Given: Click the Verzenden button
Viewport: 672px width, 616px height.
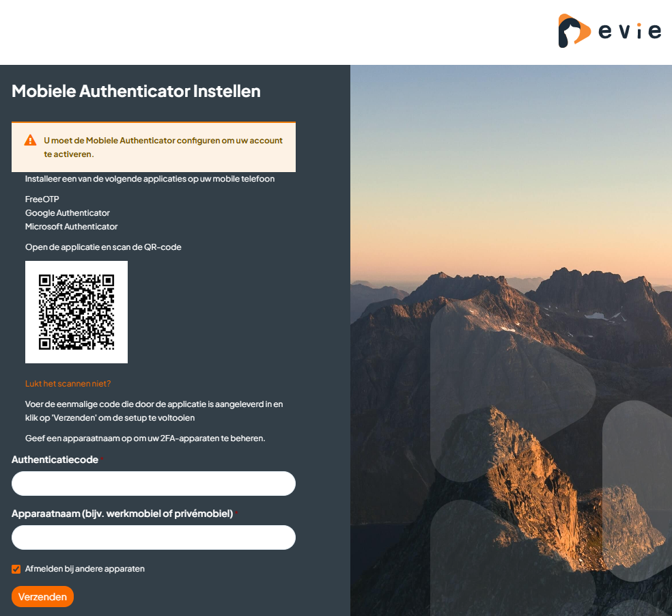Looking at the screenshot, I should [x=42, y=596].
